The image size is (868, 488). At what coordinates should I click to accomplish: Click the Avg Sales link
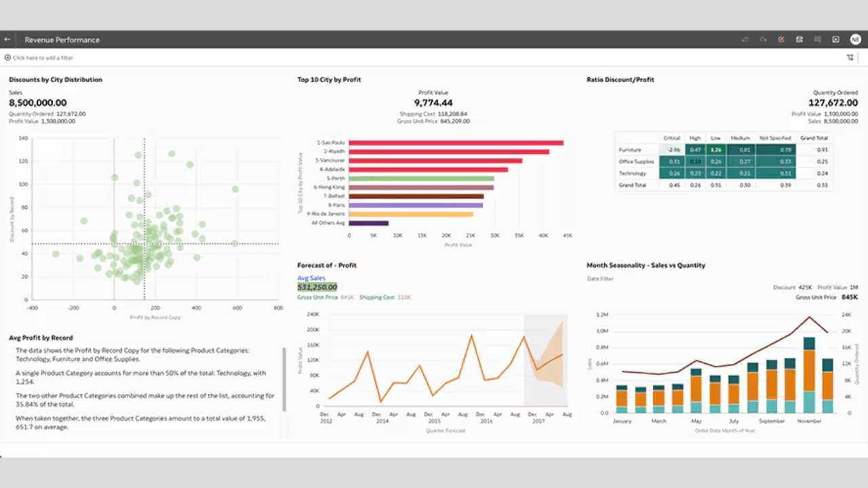pyautogui.click(x=311, y=278)
